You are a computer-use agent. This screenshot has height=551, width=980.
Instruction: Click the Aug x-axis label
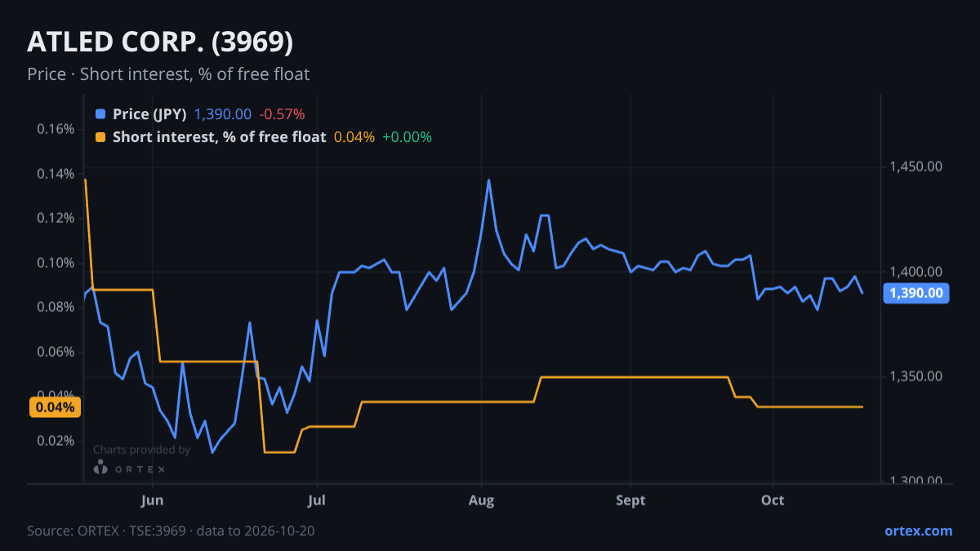point(482,500)
